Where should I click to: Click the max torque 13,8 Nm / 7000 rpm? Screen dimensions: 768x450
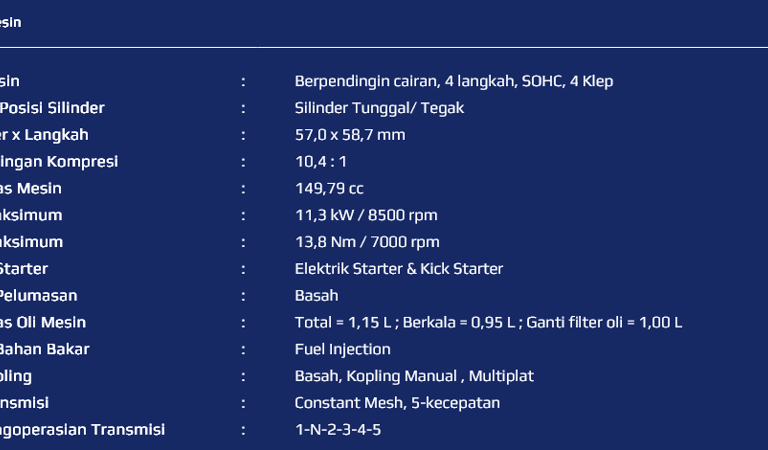pos(367,242)
